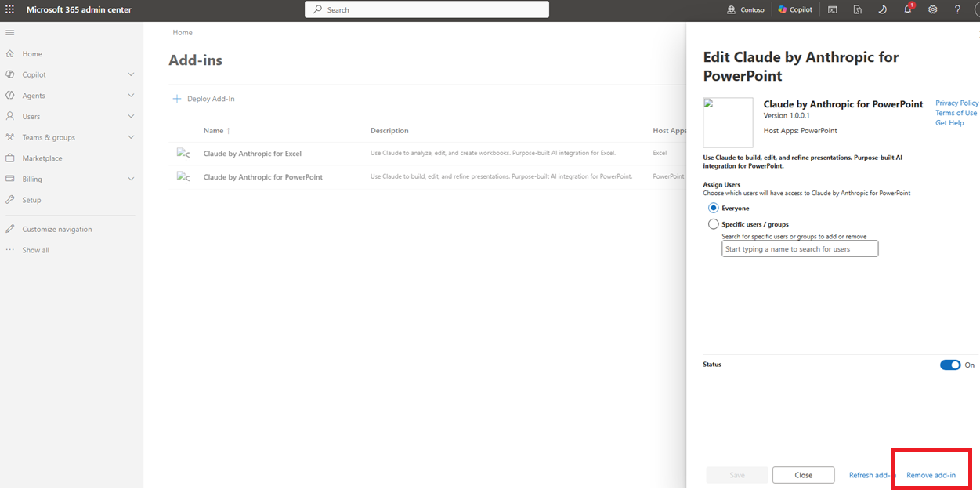Expand the Billing navigation section
Viewport: 980px width, 497px height.
click(x=131, y=179)
